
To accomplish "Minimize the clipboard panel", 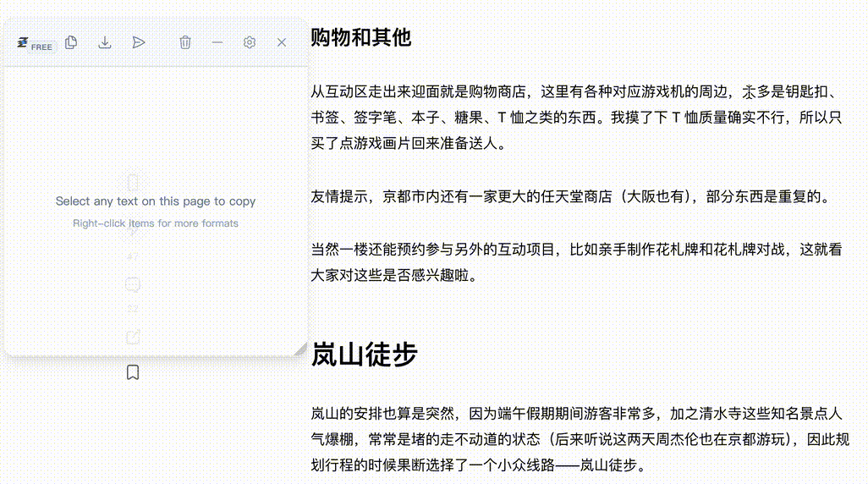I will [x=217, y=42].
